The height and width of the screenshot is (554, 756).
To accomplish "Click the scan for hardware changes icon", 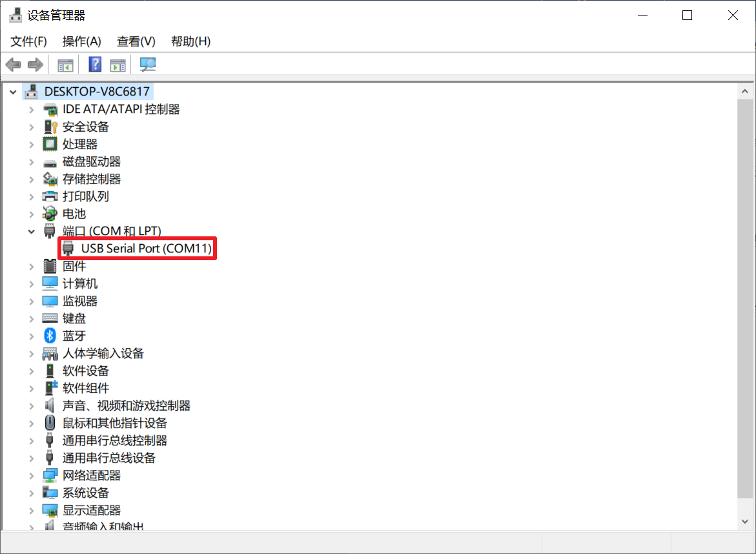I will click(x=148, y=65).
